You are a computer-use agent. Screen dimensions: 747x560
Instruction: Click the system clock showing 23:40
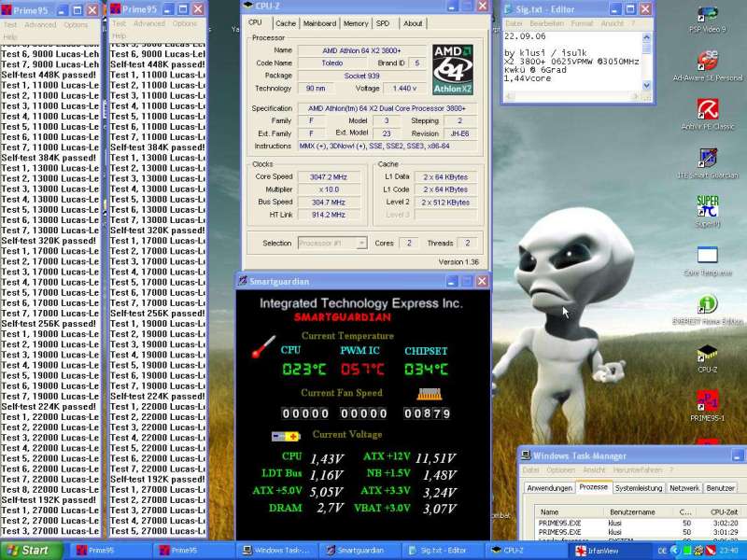click(x=731, y=551)
